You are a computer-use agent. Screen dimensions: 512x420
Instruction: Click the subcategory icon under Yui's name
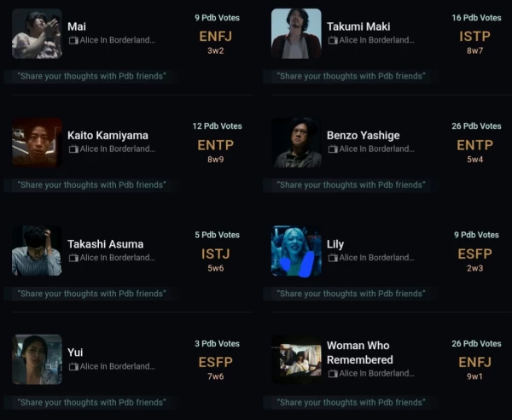[73, 367]
